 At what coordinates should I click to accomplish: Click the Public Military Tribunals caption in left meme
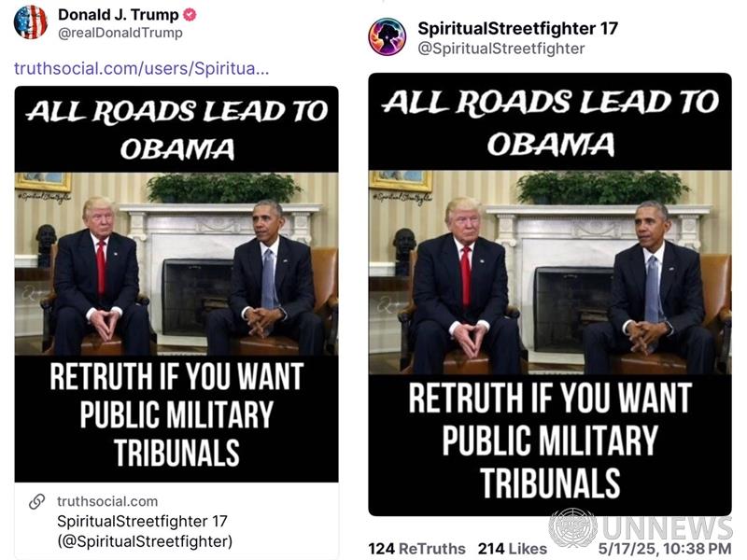click(176, 414)
